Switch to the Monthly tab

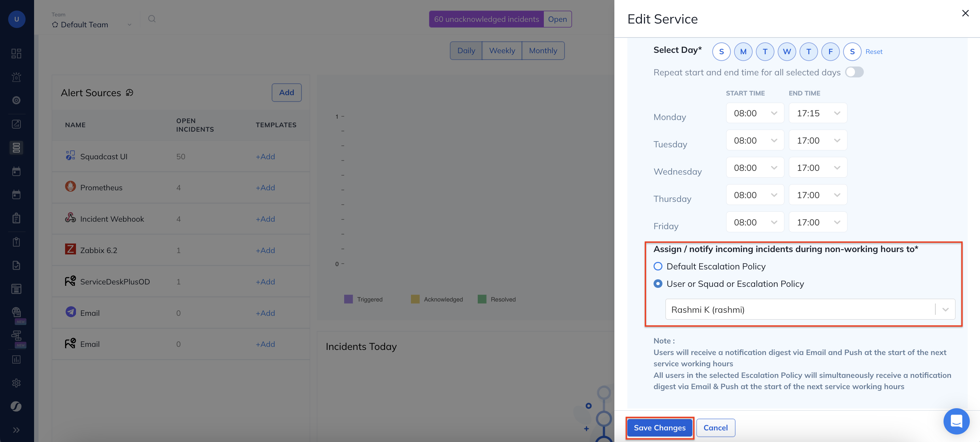pos(543,50)
